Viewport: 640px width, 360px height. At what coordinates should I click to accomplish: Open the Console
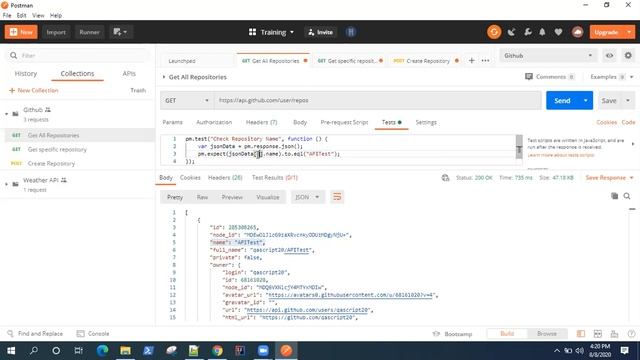pos(93,333)
